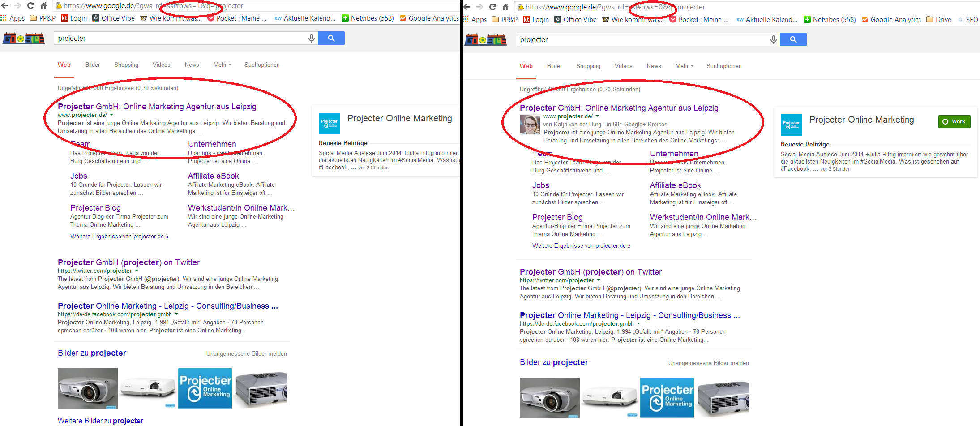
Task: Open Netvibes (558) bookmark in the left window
Action: 368,18
